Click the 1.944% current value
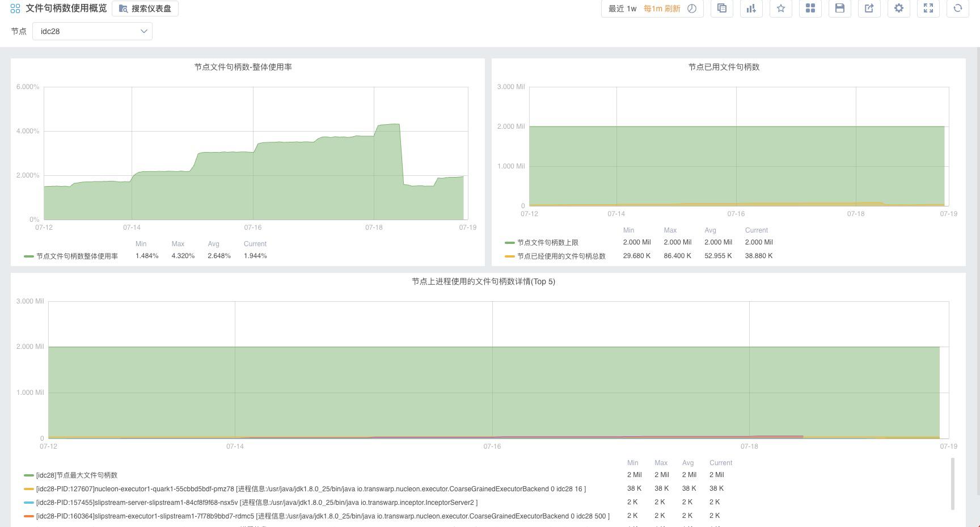Image resolution: width=980 pixels, height=527 pixels. (x=255, y=256)
